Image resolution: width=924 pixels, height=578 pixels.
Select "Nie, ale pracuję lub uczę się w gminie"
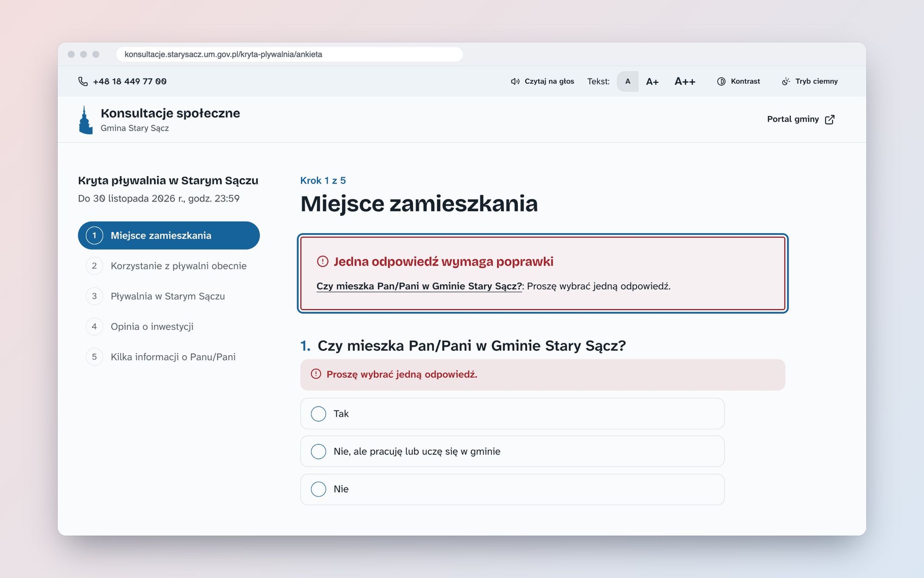(512, 451)
